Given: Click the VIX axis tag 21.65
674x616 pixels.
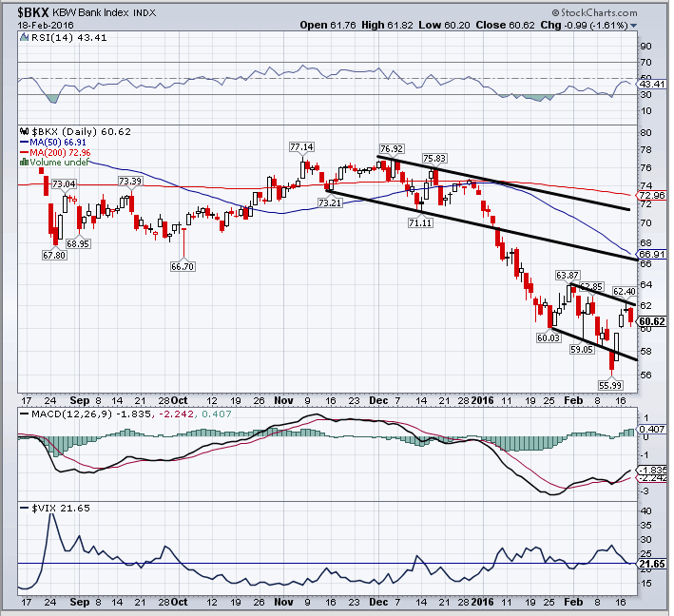Looking at the screenshot, I should point(652,564).
